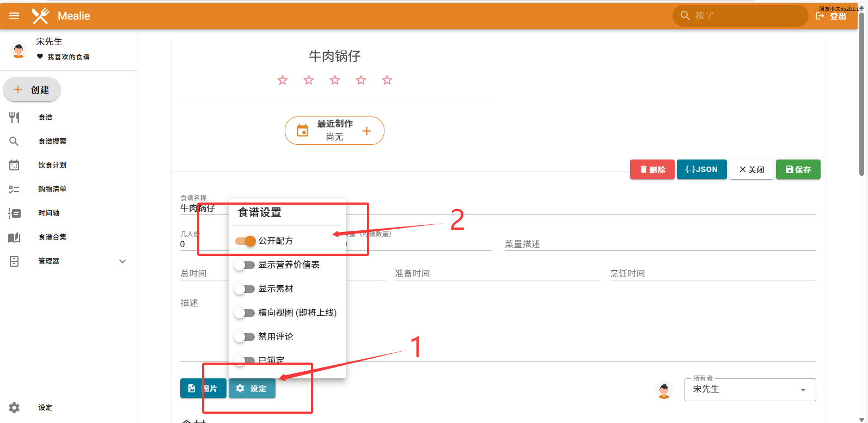The width and height of the screenshot is (868, 423).
Task: Toggle the 显示素材 switch
Action: [x=244, y=289]
